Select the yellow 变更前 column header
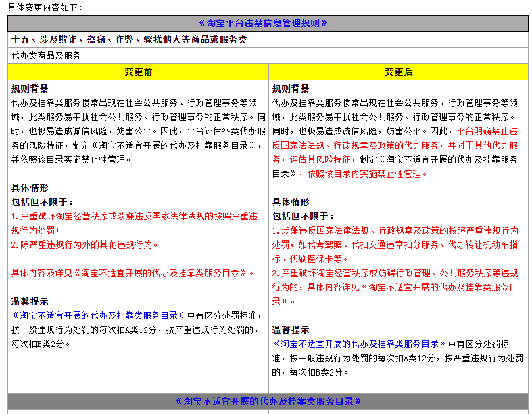 pyautogui.click(x=138, y=72)
